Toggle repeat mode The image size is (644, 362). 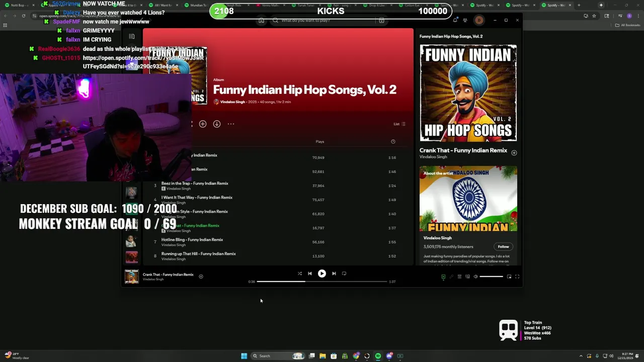(x=344, y=274)
